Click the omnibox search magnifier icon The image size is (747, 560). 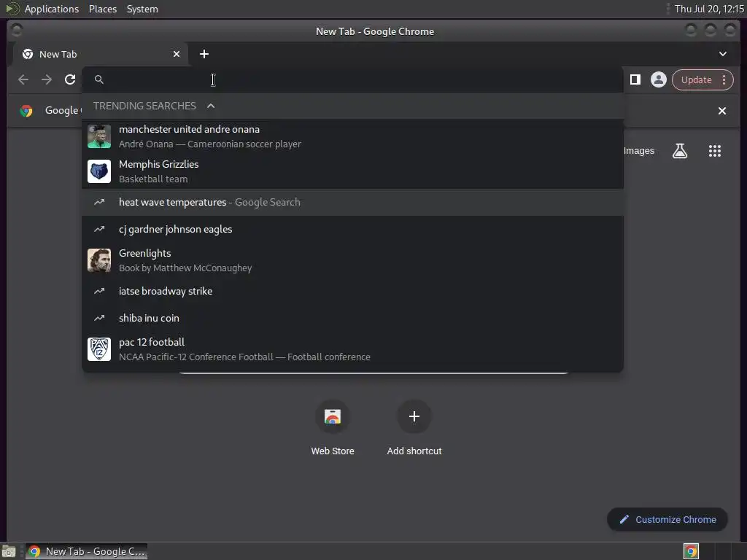[x=98, y=79]
